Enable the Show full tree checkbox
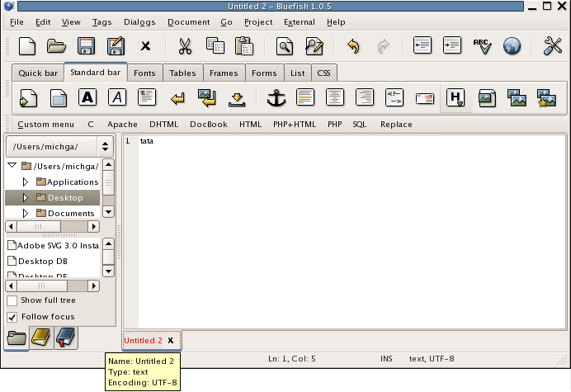The height and width of the screenshot is (392, 571). (12, 300)
